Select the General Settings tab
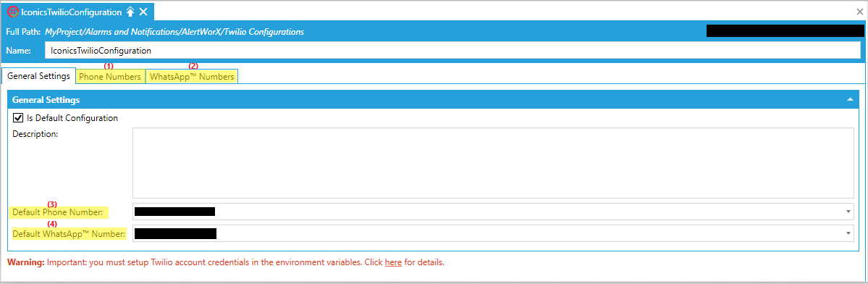The image size is (868, 284). click(38, 76)
